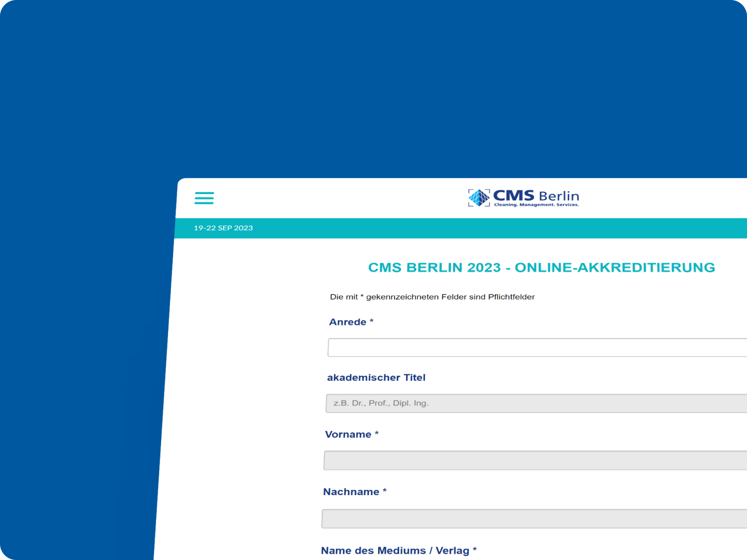Viewport: 747px width, 560px height.
Task: Click the 19-22 SEP 2023 date text
Action: (223, 228)
